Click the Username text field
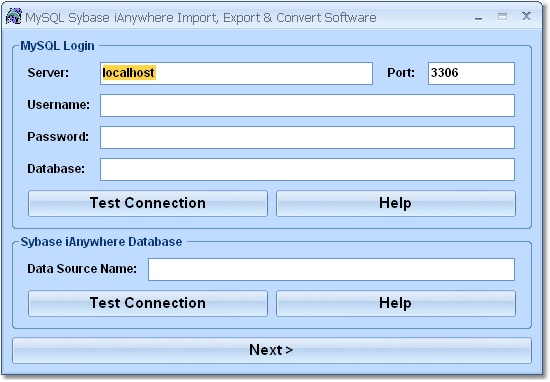Screen dimensions: 550x382 [307, 105]
